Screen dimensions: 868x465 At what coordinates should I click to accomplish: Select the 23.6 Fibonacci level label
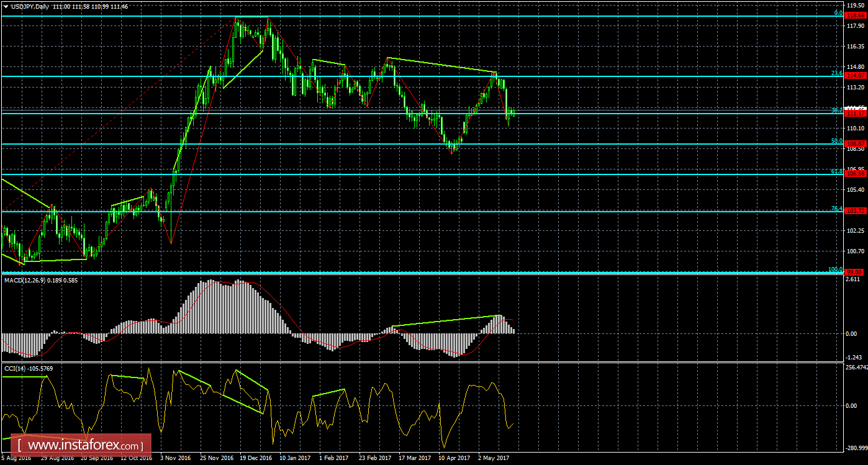pos(836,73)
